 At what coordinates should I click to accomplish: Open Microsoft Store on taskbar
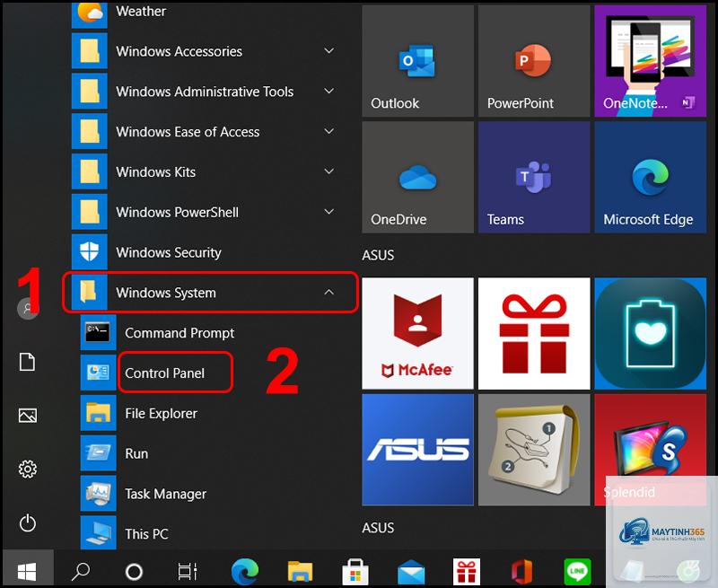(355, 572)
